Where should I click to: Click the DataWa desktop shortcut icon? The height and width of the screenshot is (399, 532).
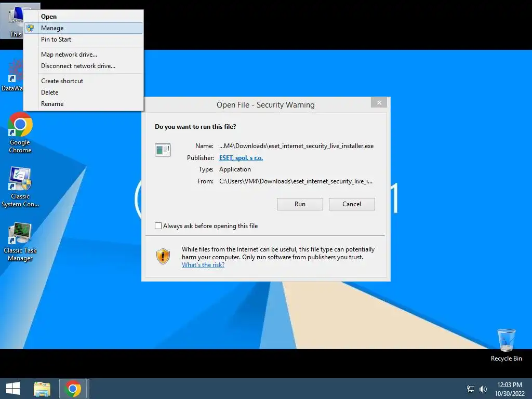12,75
